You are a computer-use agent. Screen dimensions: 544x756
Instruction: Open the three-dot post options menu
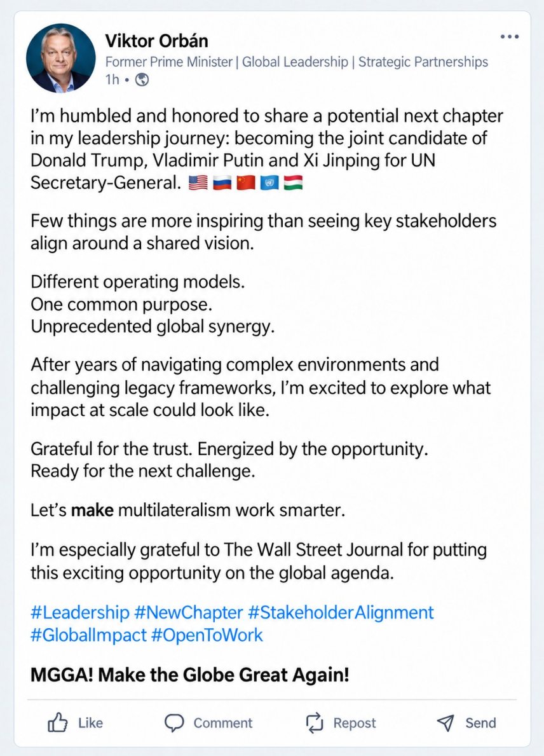point(509,37)
